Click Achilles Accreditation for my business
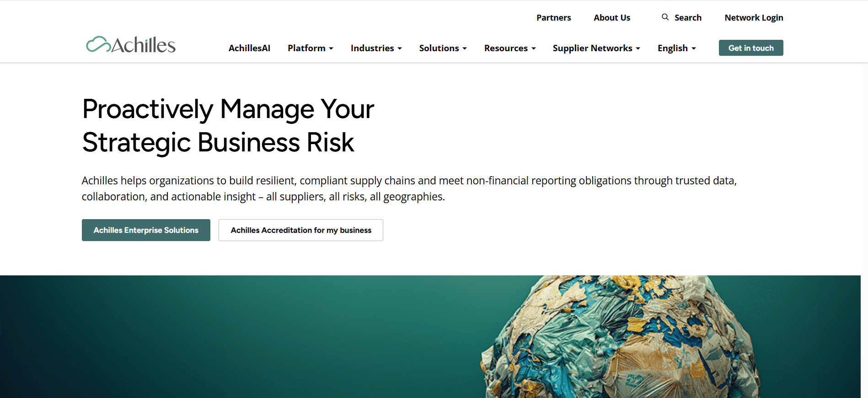The height and width of the screenshot is (398, 868). 301,230
